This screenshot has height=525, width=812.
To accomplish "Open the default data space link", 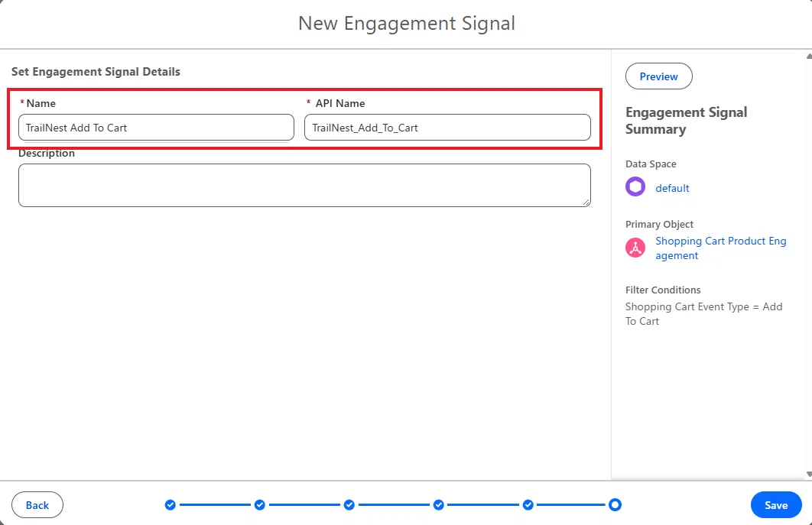I will pos(672,188).
